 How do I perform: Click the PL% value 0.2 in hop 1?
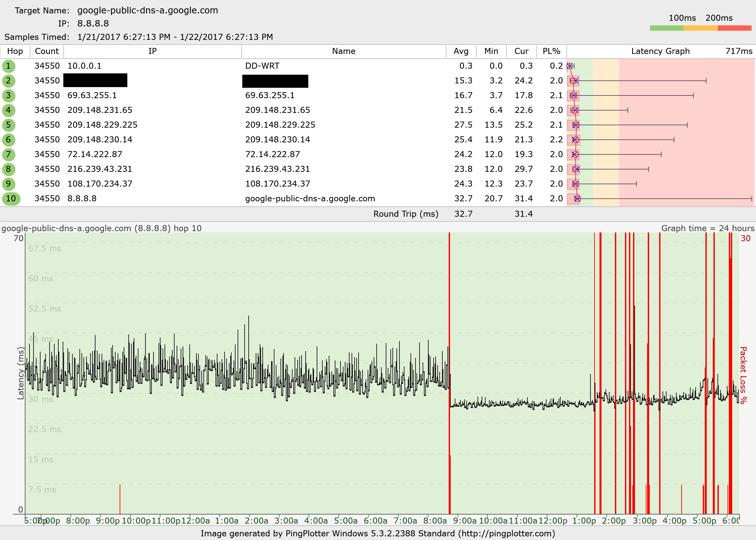point(556,66)
